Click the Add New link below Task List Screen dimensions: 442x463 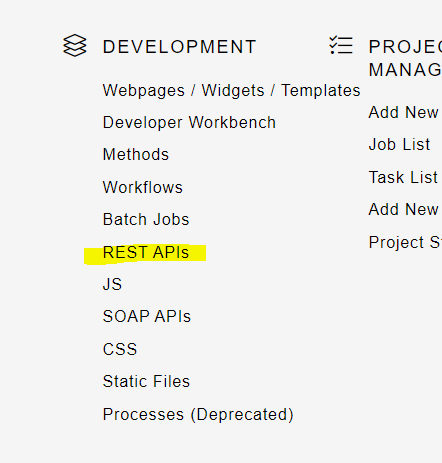405,210
